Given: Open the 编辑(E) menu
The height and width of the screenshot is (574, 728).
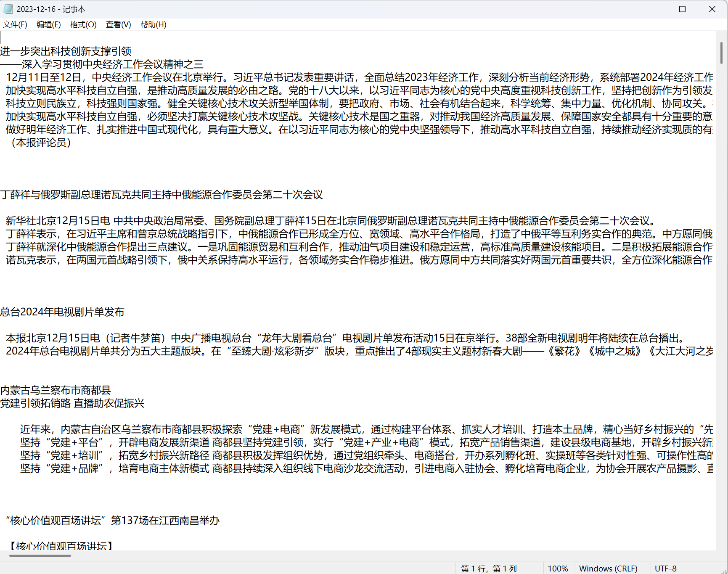Looking at the screenshot, I should tap(48, 25).
